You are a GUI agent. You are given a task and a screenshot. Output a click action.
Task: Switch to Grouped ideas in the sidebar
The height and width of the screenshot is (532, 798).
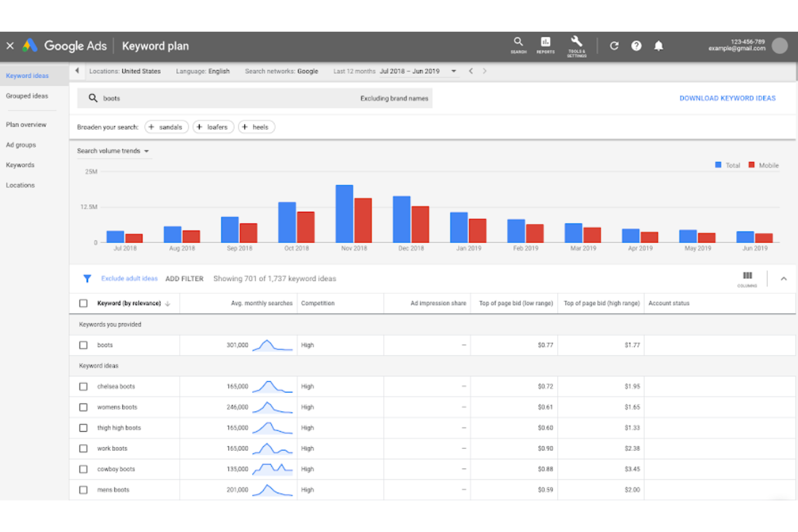[27, 96]
